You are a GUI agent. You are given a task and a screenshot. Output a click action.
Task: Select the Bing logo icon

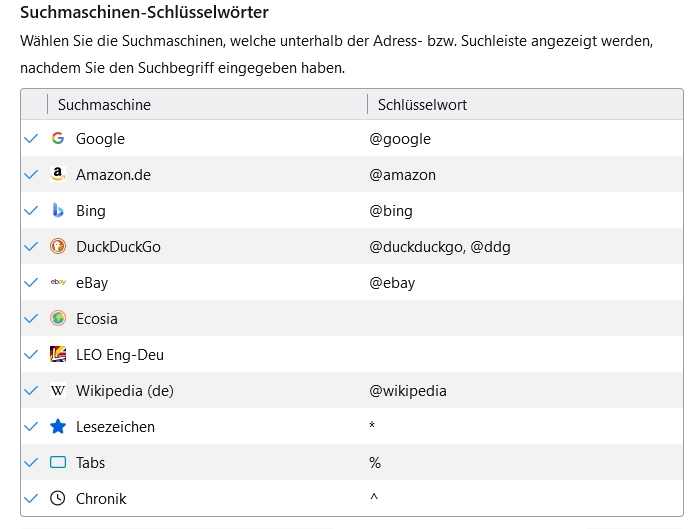pos(58,211)
